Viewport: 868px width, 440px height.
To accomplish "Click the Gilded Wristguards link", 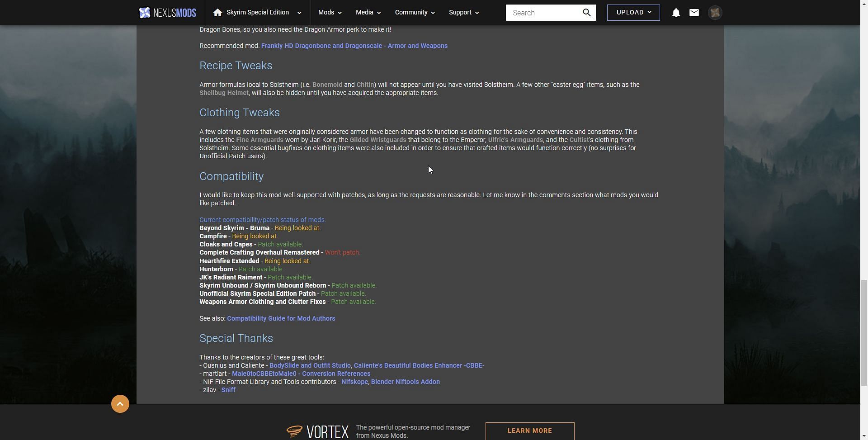I will click(378, 140).
